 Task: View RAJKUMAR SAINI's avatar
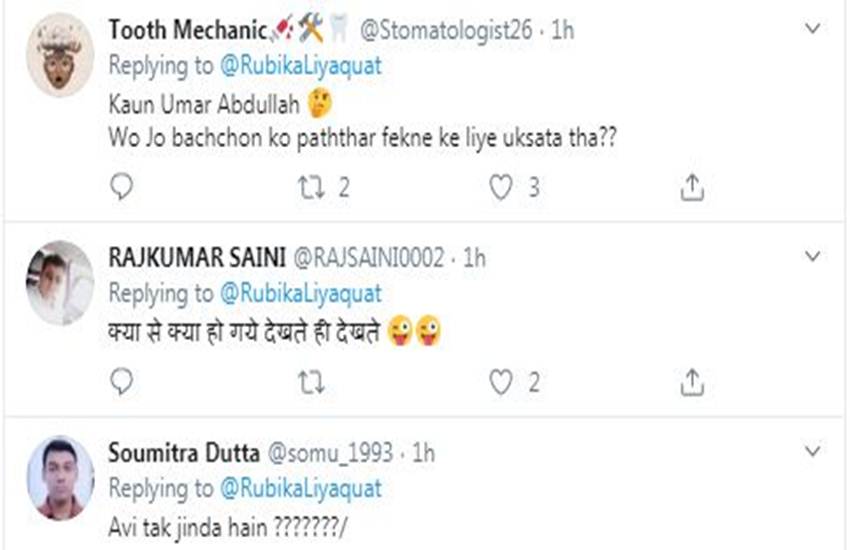click(x=60, y=282)
